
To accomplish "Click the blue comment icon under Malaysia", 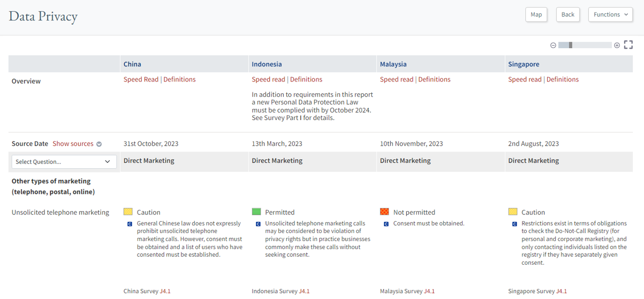I will click(x=386, y=224).
